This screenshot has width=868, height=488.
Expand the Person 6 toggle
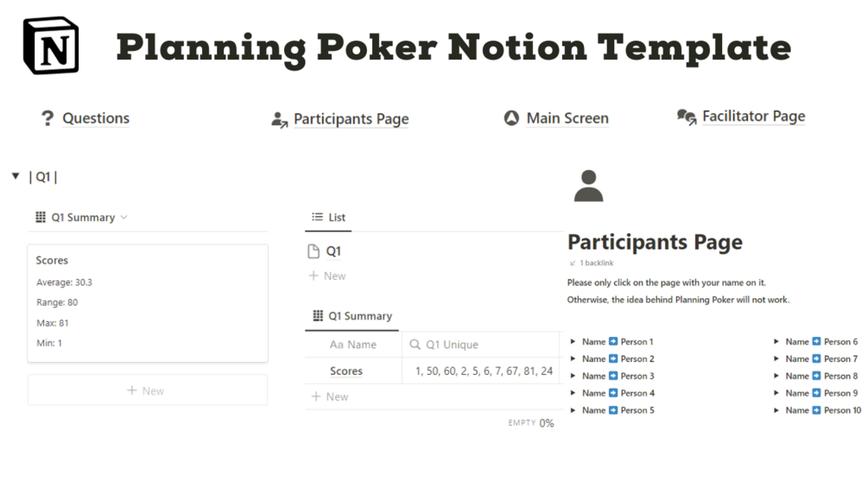tap(776, 342)
